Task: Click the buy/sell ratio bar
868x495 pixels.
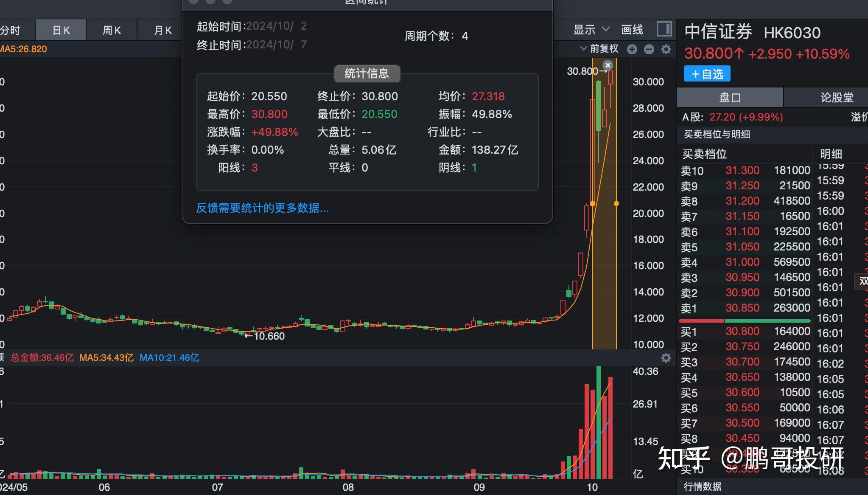Action: tap(745, 321)
